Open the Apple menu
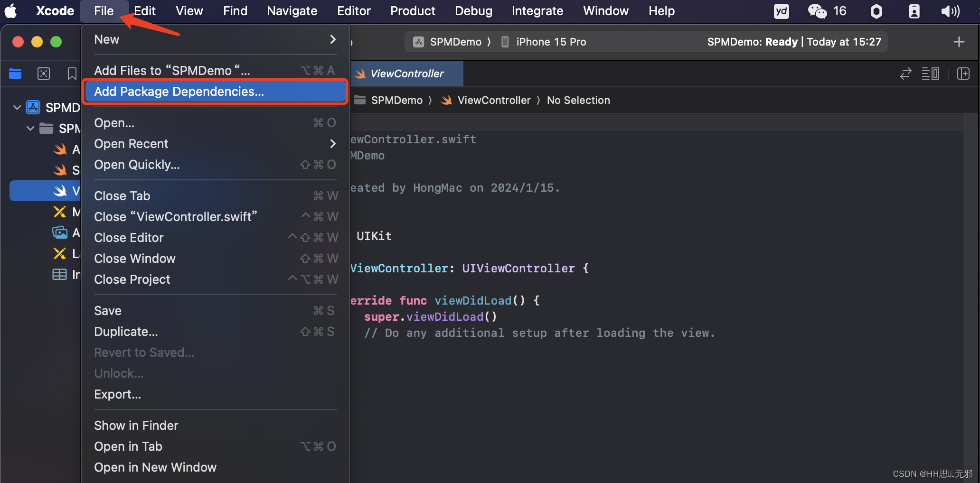The height and width of the screenshot is (483, 980). pos(11,10)
